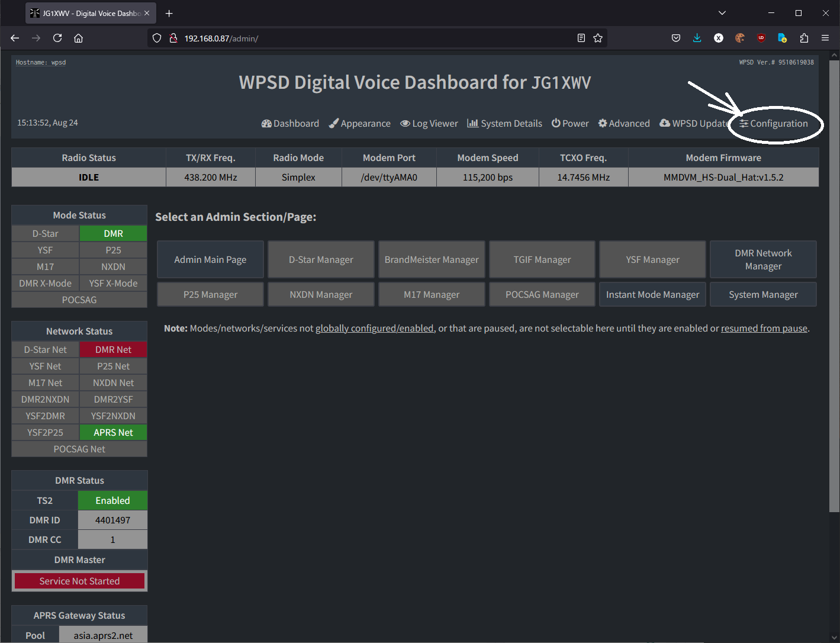Click the APRS Net status cell
Screen dimensions: 840x643
[x=113, y=432]
